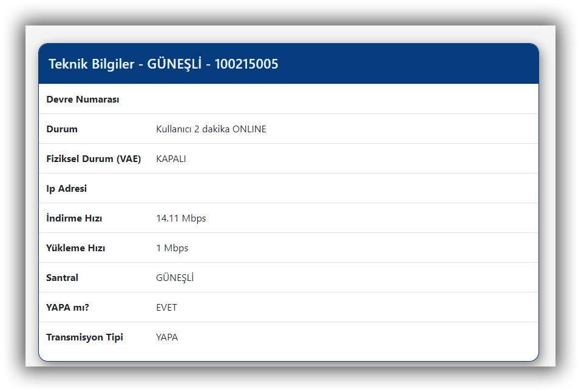The image size is (581, 392).
Task: Select the YAPA value beside Transmisyon Tipi
Action: [167, 337]
